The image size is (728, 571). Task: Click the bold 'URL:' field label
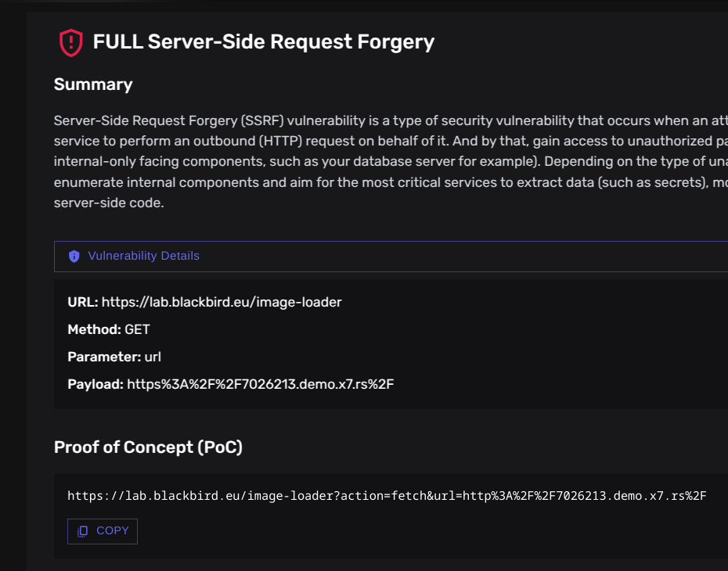(x=82, y=302)
